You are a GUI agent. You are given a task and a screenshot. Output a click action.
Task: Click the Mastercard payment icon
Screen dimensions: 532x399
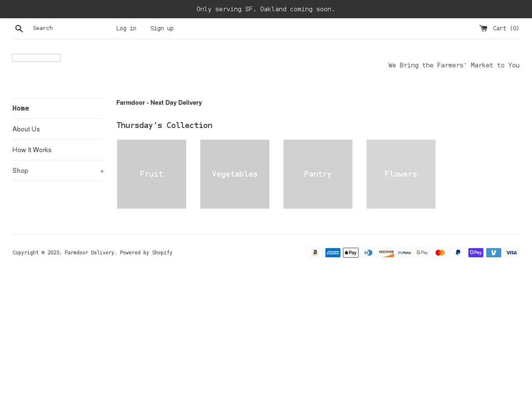click(x=440, y=253)
